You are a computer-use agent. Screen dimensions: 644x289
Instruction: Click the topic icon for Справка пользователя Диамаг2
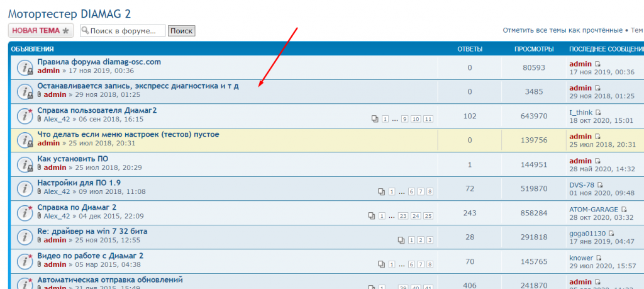25,116
